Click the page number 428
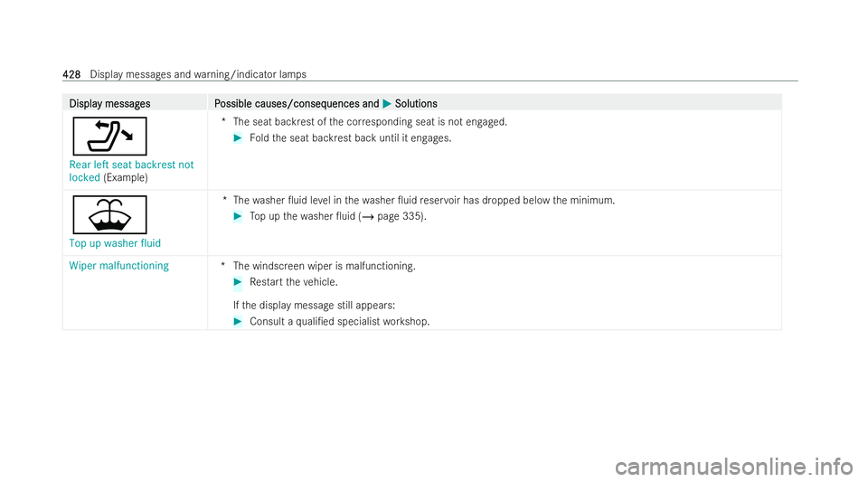 pos(71,74)
